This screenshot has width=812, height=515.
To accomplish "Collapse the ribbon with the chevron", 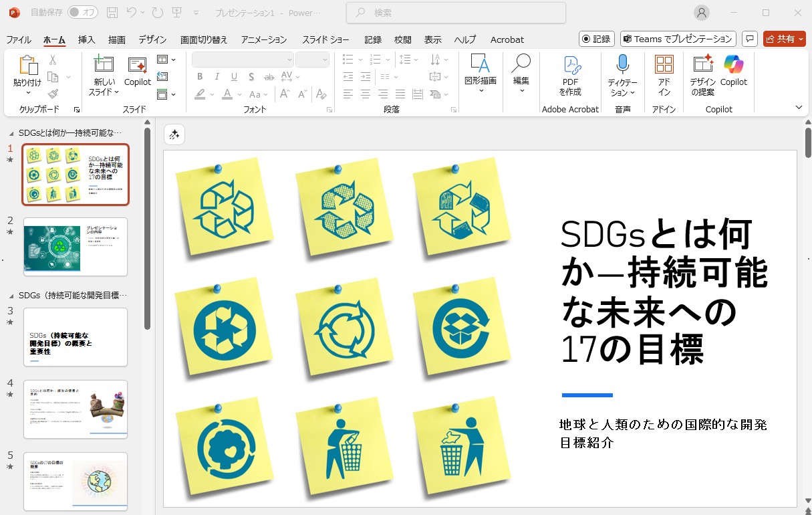I will click(x=798, y=107).
